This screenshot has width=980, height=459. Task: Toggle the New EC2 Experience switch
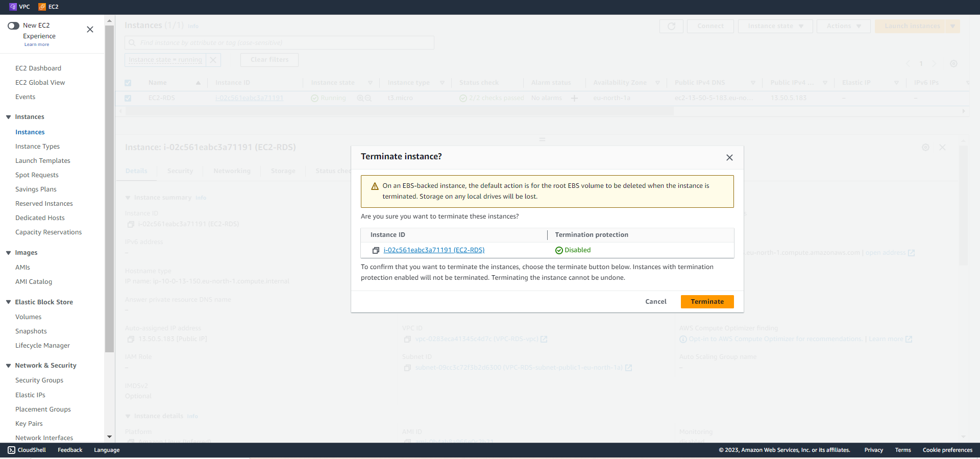pyautogui.click(x=13, y=26)
